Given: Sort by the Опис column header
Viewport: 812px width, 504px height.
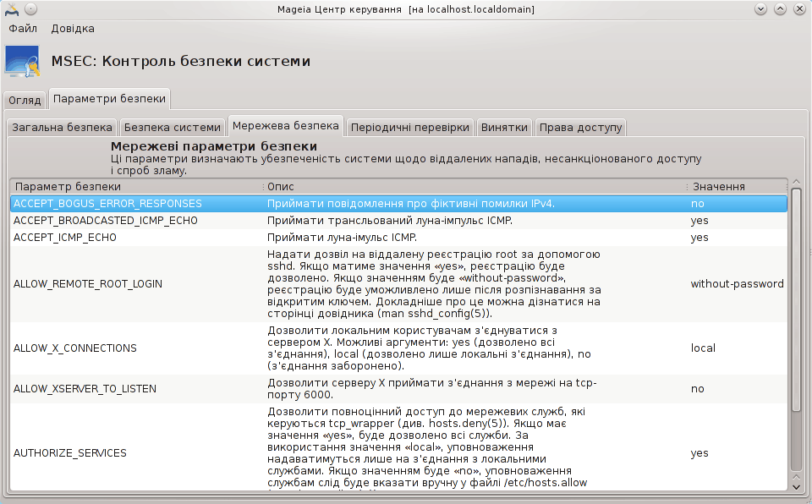Looking at the screenshot, I should point(475,187).
